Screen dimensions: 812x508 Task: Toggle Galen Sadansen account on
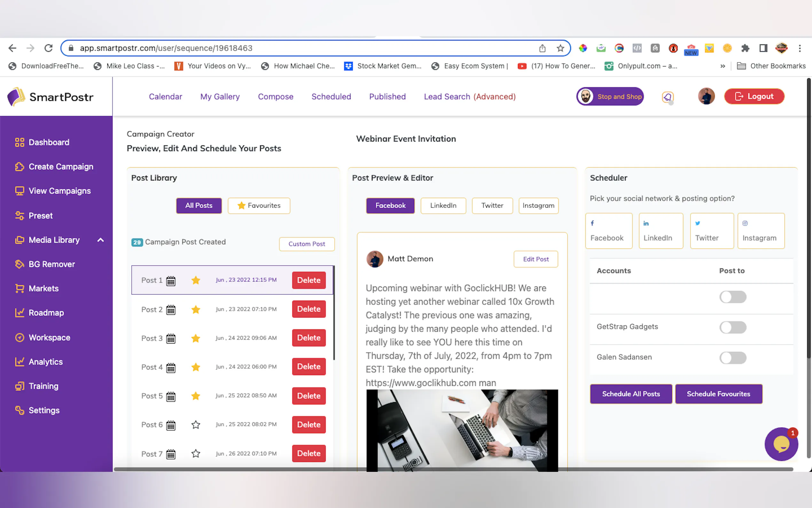pyautogui.click(x=732, y=357)
